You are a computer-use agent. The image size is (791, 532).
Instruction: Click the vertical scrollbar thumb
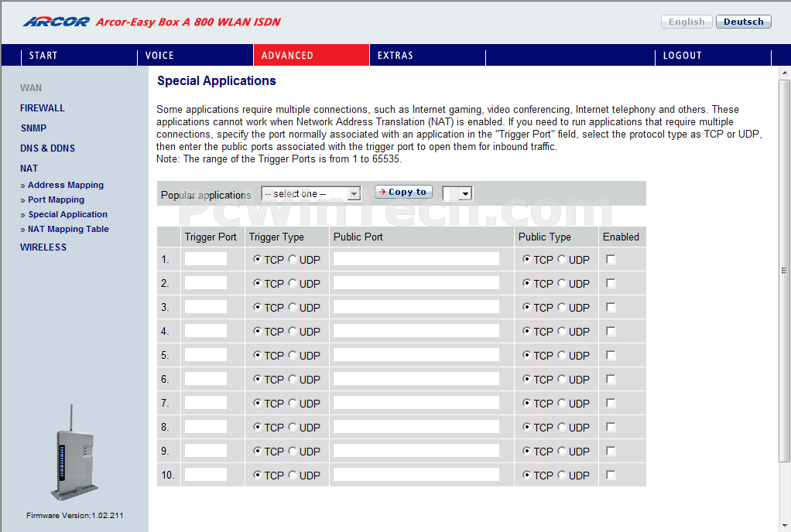pos(784,271)
